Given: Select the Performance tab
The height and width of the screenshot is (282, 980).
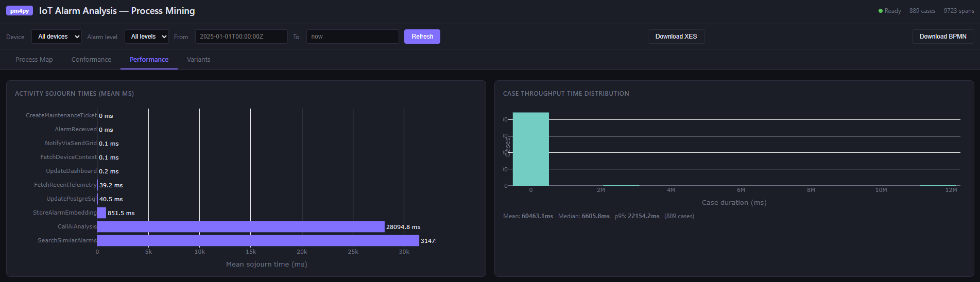Looking at the screenshot, I should tap(149, 60).
